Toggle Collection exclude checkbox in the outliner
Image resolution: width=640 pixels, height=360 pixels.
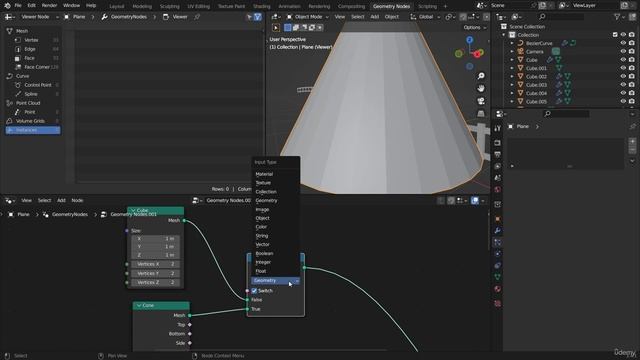(x=615, y=35)
